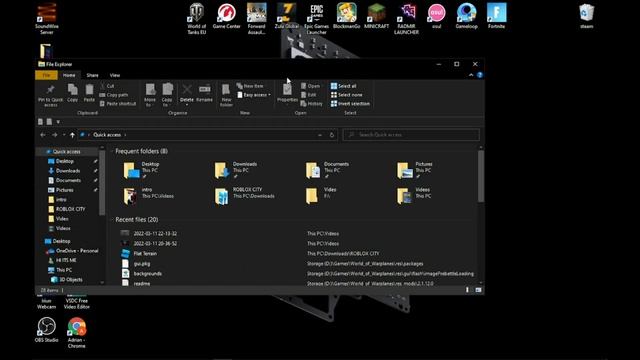
Task: Open the Copy to dropdown
Action: [167, 96]
